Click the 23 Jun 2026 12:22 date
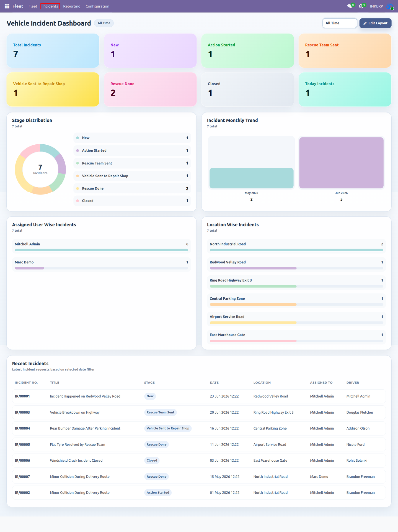Viewport: 398px width, 532px height. pyautogui.click(x=224, y=396)
